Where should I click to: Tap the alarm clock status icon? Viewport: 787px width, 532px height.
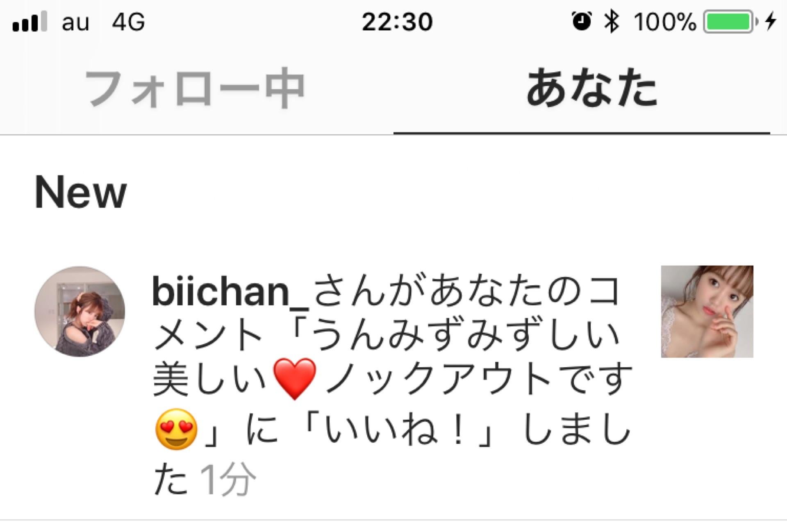[x=581, y=21]
